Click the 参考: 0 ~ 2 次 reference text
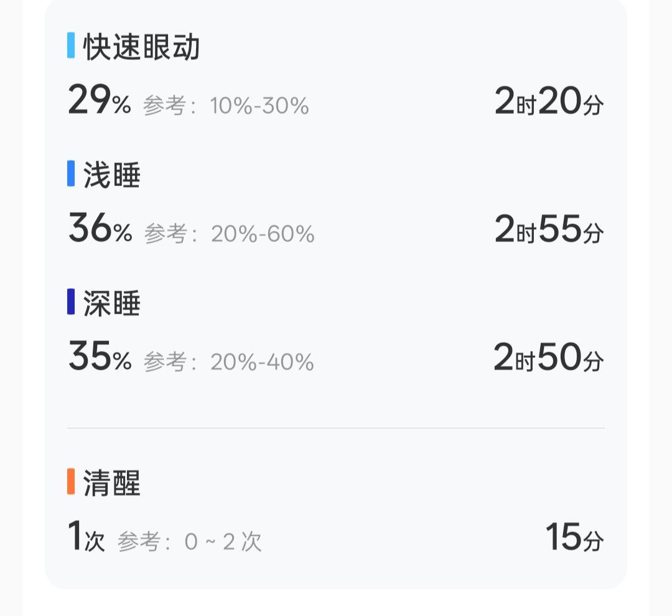Image resolution: width=672 pixels, height=616 pixels. 189,542
